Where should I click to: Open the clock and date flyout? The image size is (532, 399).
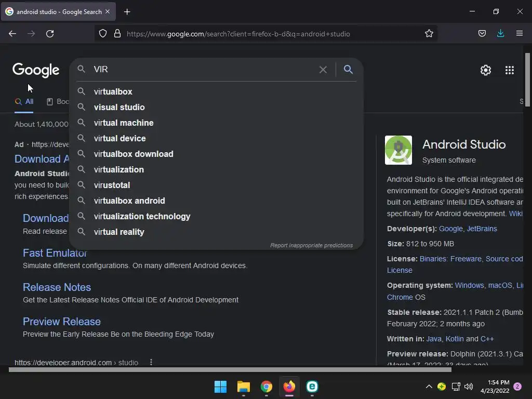(x=495, y=387)
